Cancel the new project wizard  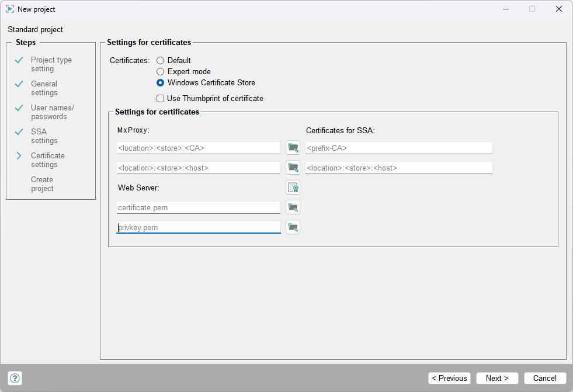pyautogui.click(x=544, y=378)
